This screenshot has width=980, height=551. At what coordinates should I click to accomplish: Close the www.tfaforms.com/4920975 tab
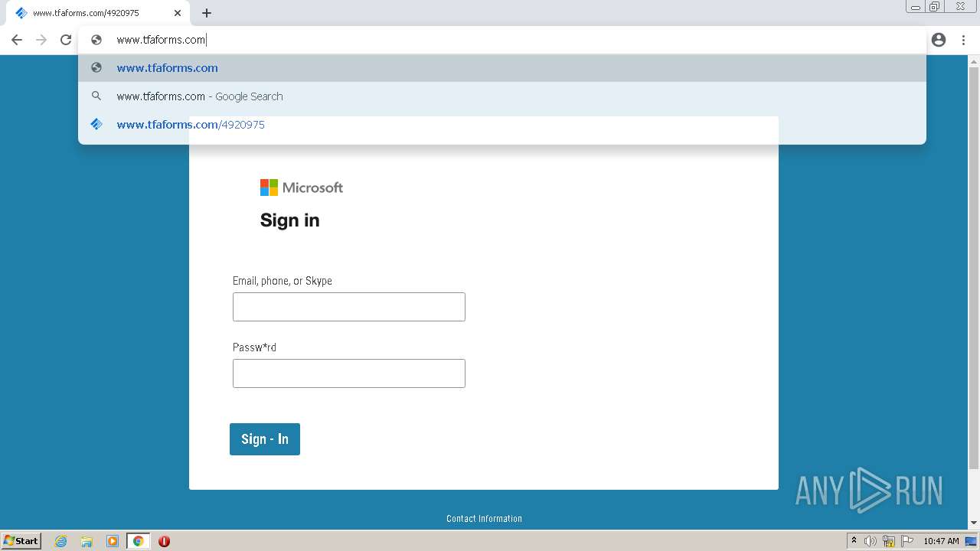178,13
